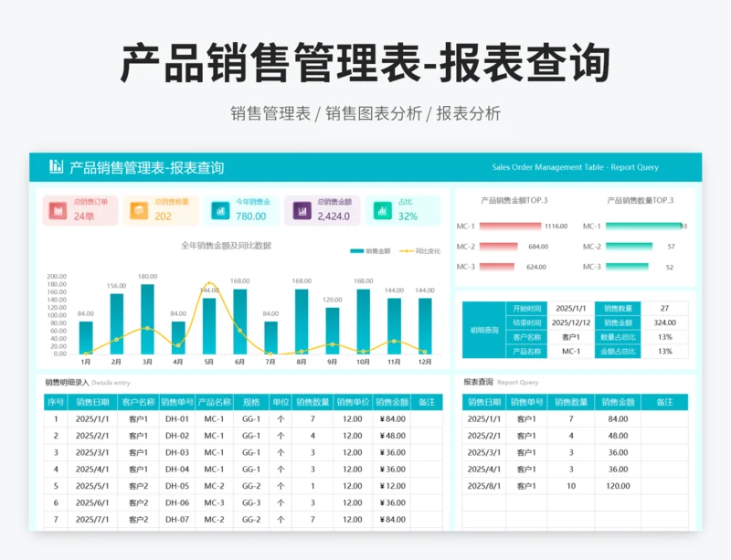This screenshot has width=731, height=560.
Task: Click the 120.00 amount in report query table
Action: 618,486
